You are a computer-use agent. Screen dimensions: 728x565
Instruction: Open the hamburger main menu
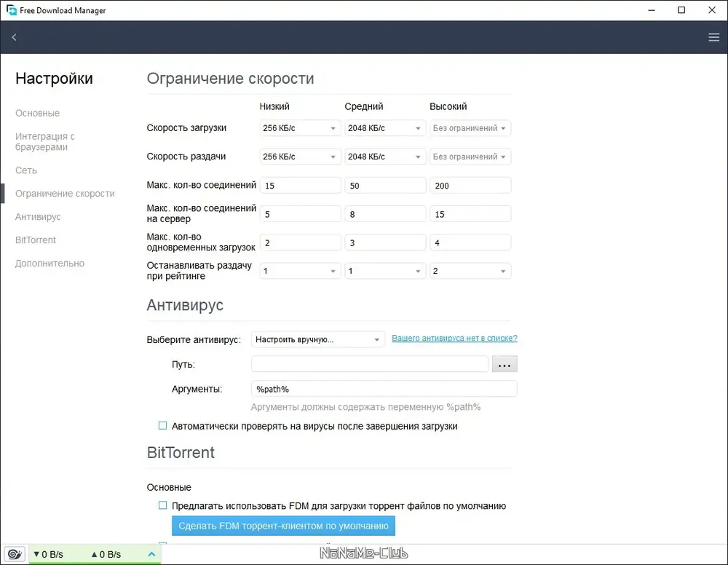click(x=713, y=37)
